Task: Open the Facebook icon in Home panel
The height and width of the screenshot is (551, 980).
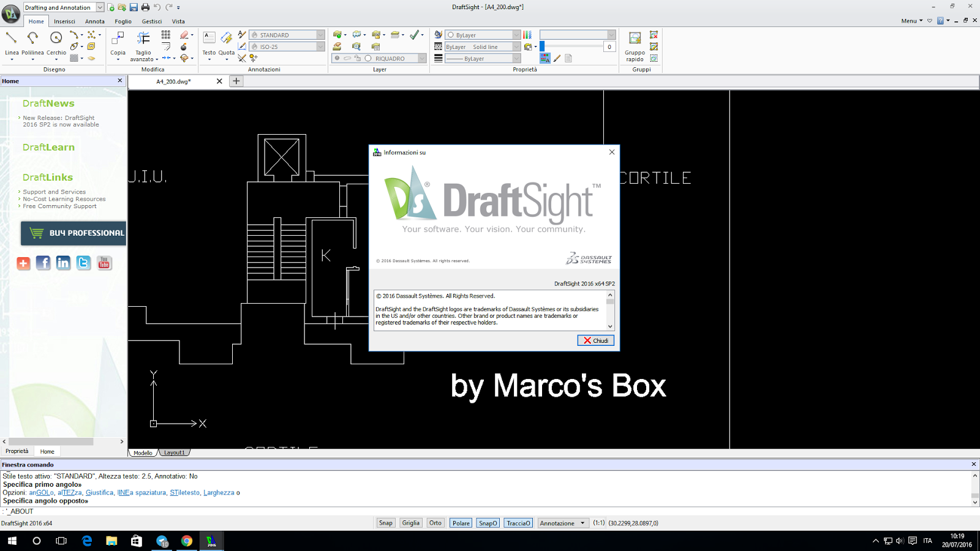Action: tap(43, 263)
